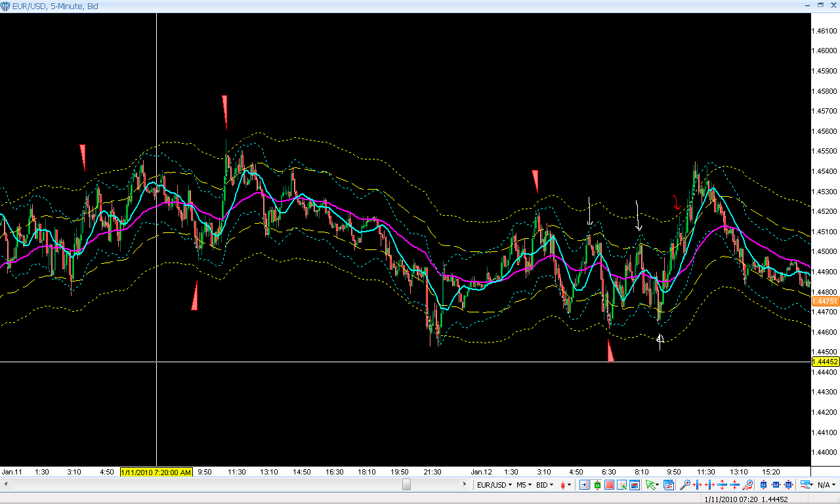
Task: Open the chart templates icon
Action: coord(669,485)
